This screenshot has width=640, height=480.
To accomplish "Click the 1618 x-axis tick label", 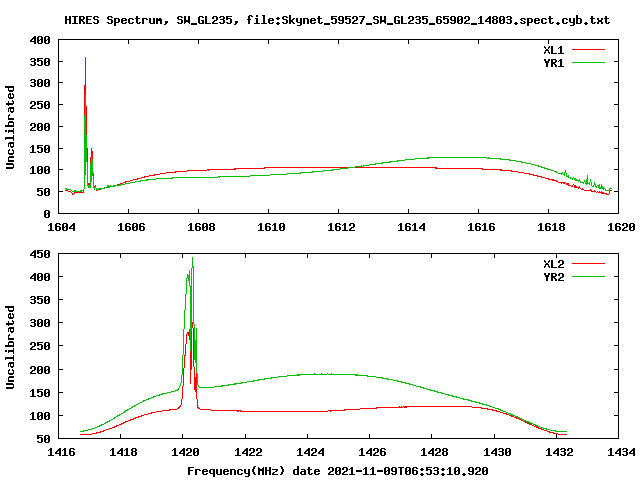I will tap(551, 227).
